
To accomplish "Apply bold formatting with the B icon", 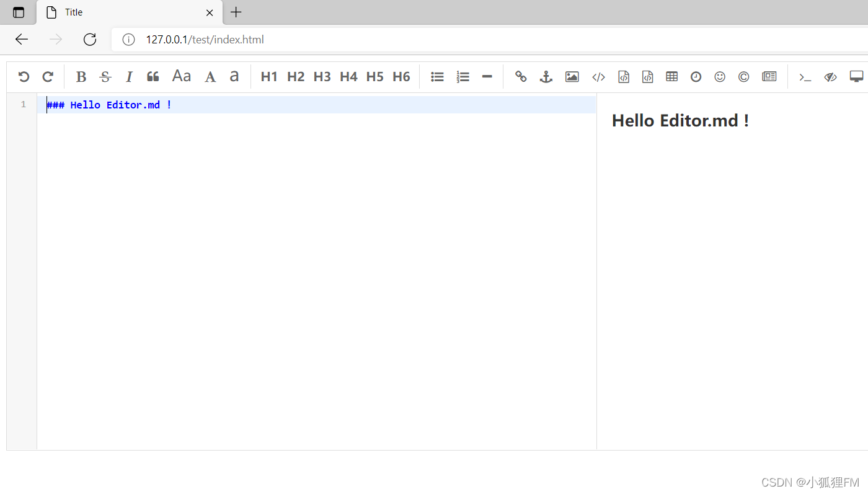I will [x=81, y=77].
